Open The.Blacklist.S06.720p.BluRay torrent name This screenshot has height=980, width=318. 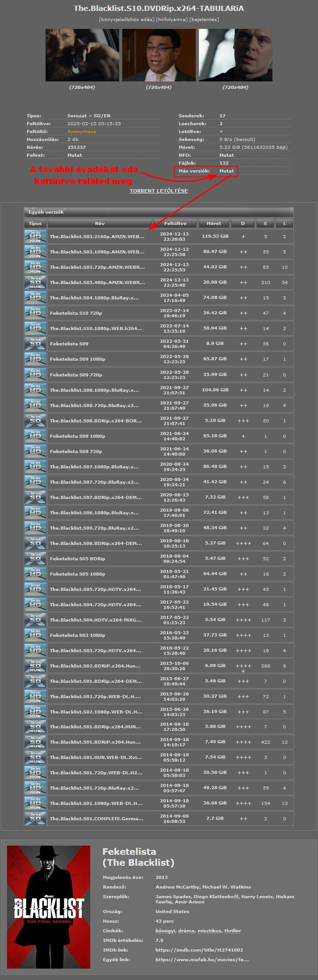tap(95, 528)
